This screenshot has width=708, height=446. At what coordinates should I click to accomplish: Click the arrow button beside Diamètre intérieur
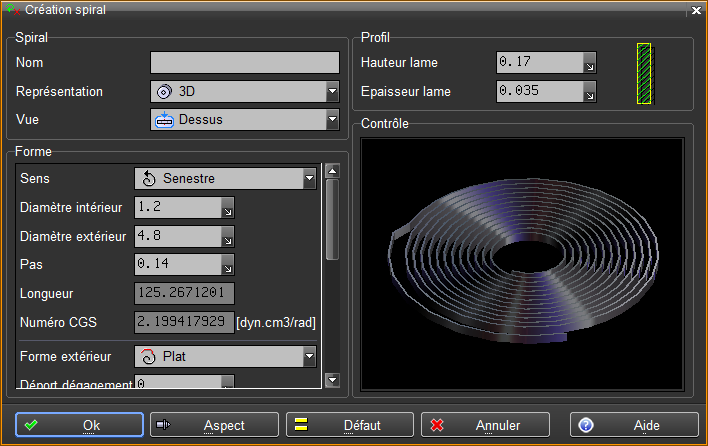tap(228, 208)
